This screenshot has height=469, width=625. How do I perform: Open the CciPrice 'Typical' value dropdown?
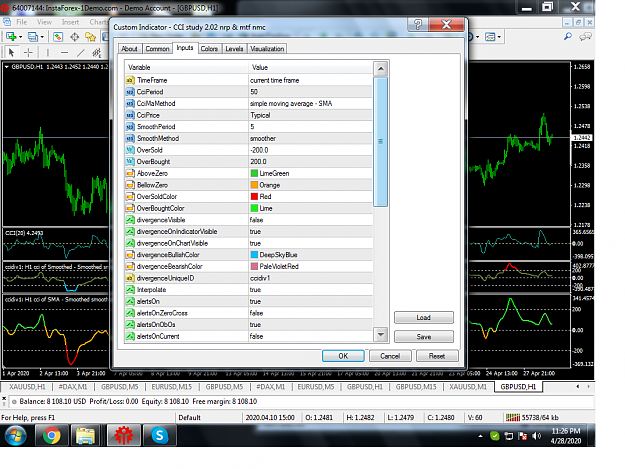(x=311, y=115)
